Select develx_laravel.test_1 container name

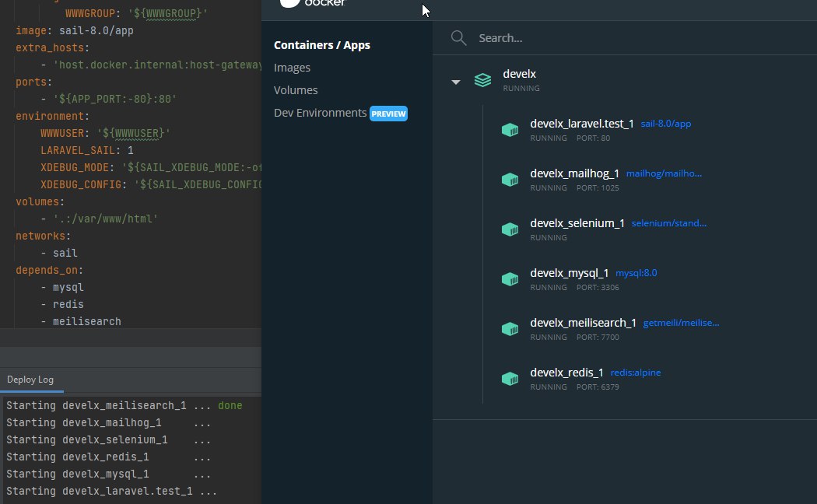coord(582,124)
